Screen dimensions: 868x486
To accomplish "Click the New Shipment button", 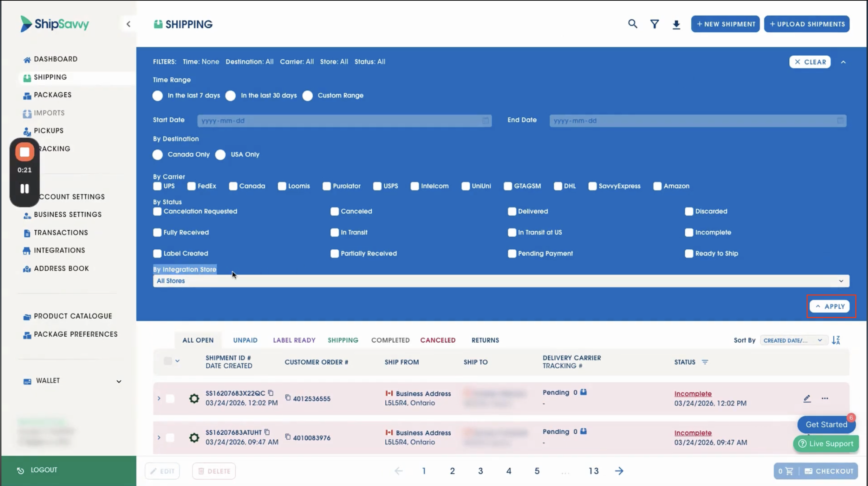I will 725,24.
